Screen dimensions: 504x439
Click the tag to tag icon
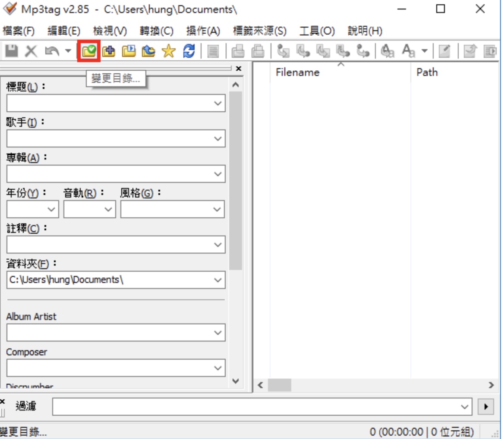click(x=363, y=51)
